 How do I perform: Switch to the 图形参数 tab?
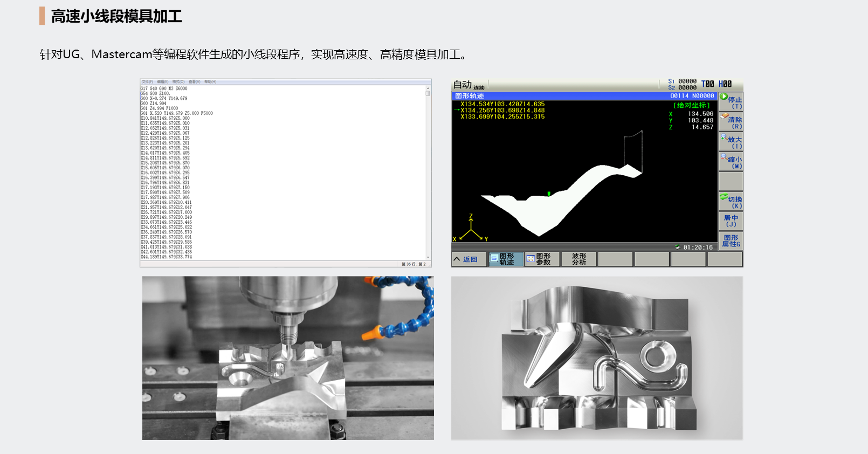542,259
